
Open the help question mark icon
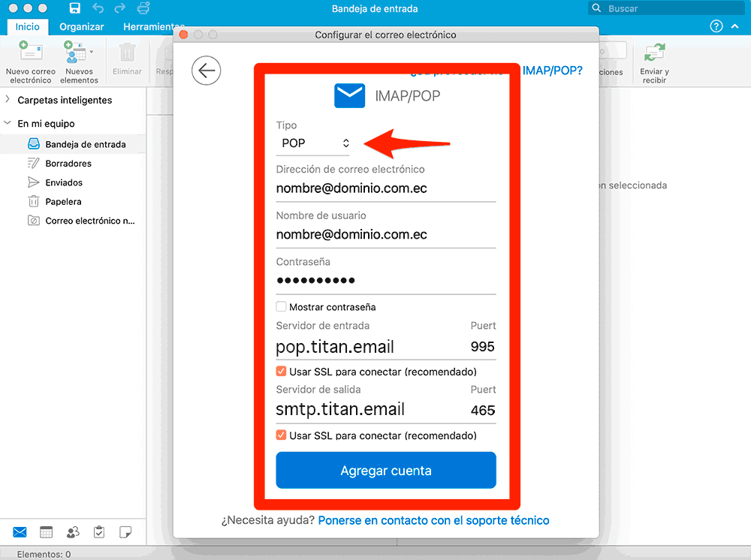pyautogui.click(x=716, y=26)
